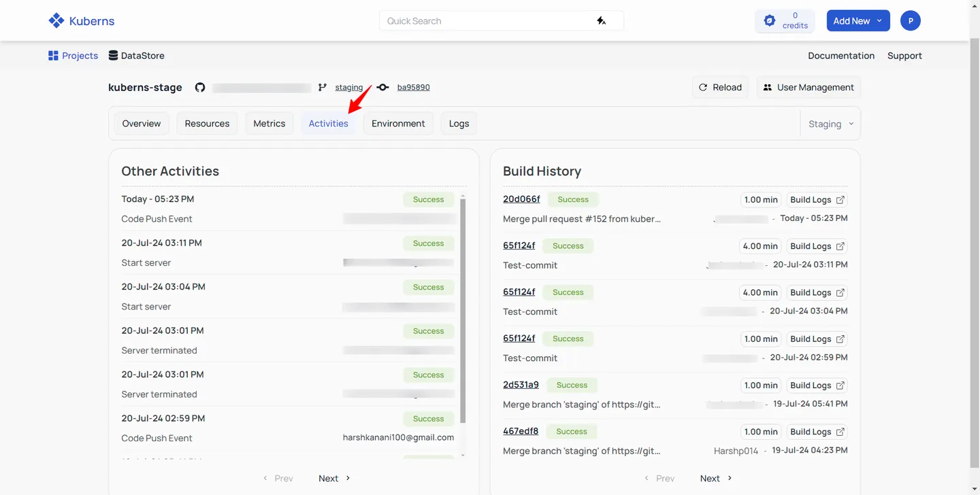Click the Kuberns logo icon
The image size is (980, 495).
tap(56, 20)
